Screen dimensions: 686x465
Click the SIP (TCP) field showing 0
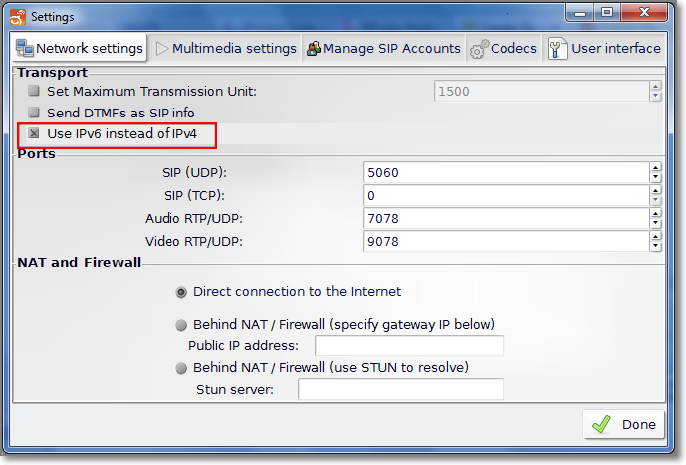tap(506, 196)
